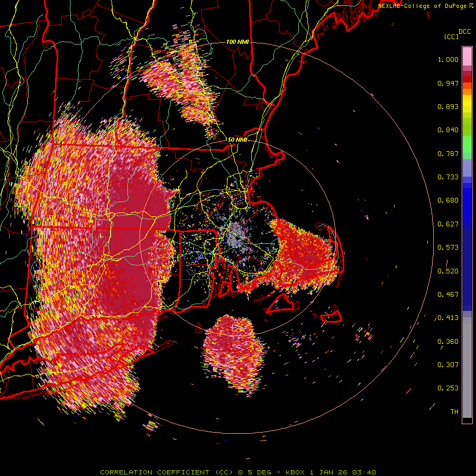Click the 100 NMI range ring label
This screenshot has width=476, height=476.
237,42
